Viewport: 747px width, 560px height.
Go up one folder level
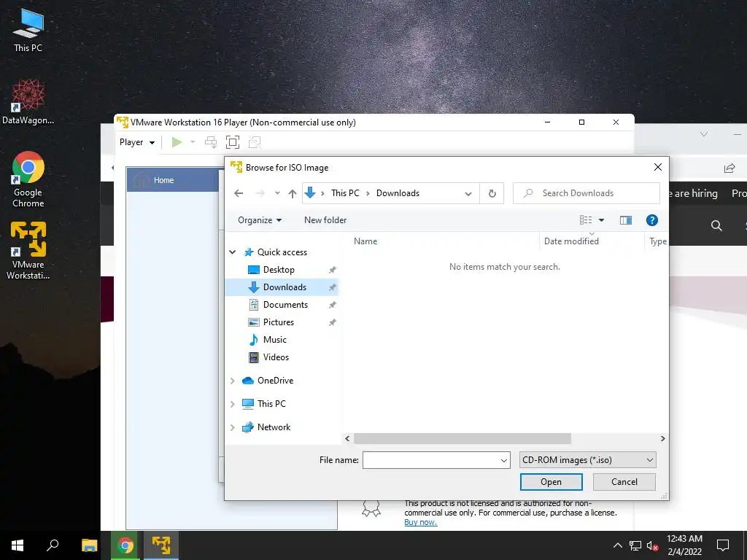pyautogui.click(x=293, y=193)
